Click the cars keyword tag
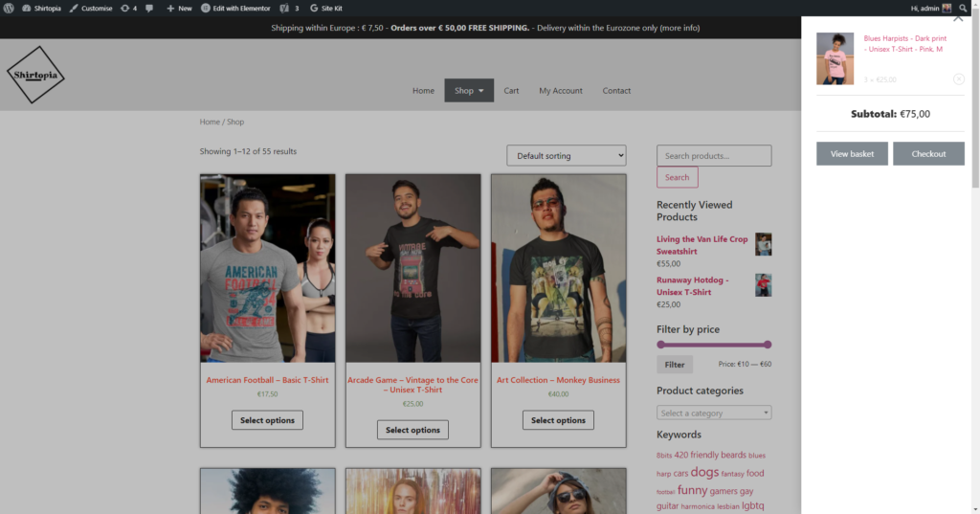 tap(680, 474)
